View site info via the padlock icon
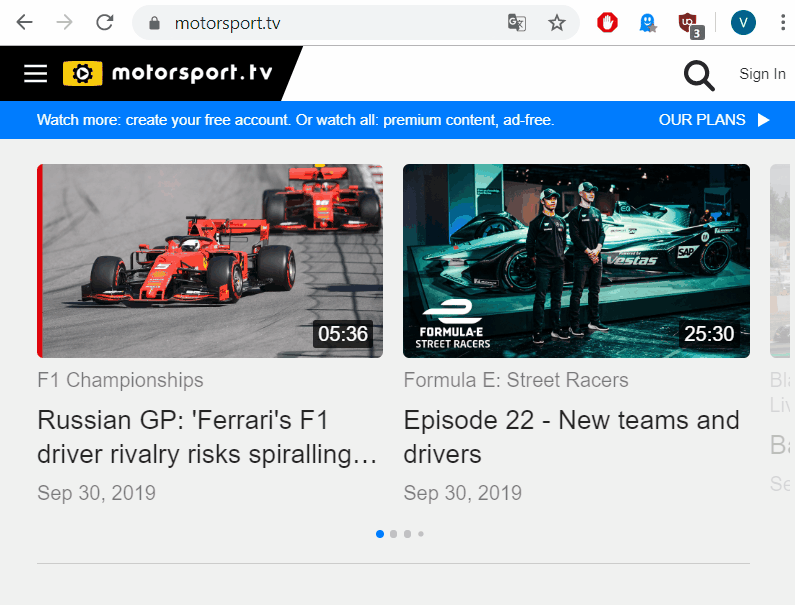Screen dimensions: 795x605 155,23
